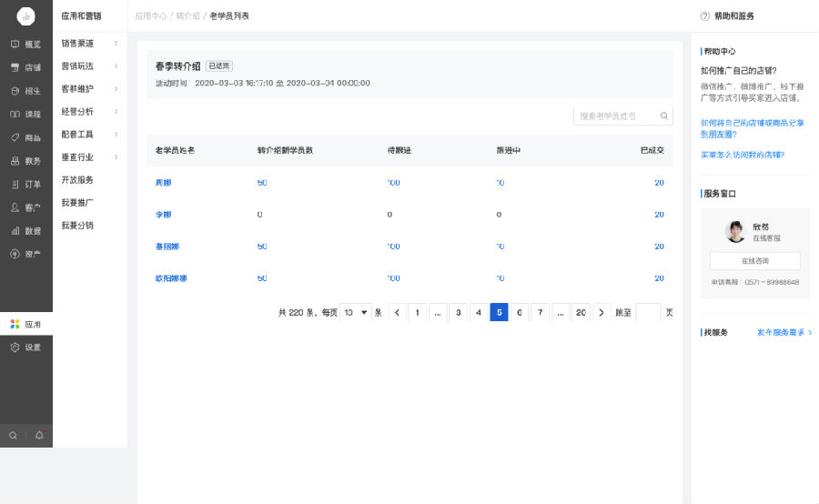Image resolution: width=819 pixels, height=504 pixels.
Task: Focus the 搜索老学员姓名 search field
Action: pyautogui.click(x=623, y=116)
